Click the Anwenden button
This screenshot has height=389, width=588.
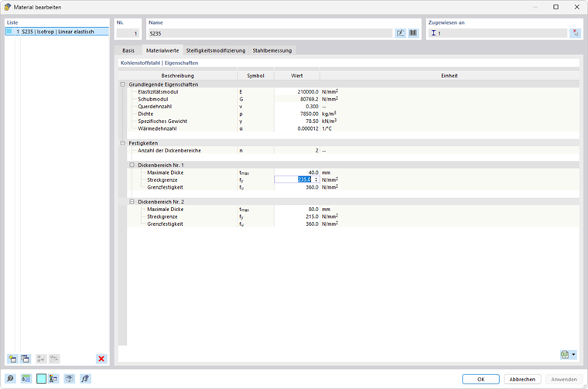563,379
